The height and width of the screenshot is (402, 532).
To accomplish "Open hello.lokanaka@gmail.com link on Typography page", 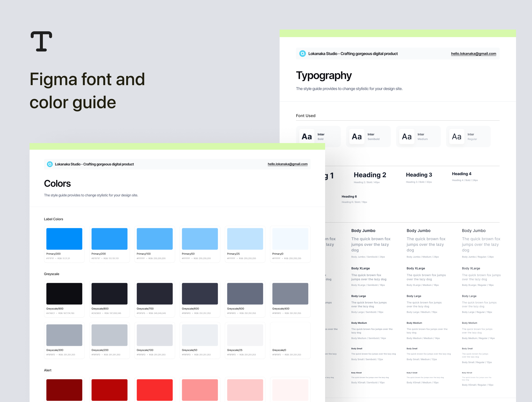I will [473, 54].
